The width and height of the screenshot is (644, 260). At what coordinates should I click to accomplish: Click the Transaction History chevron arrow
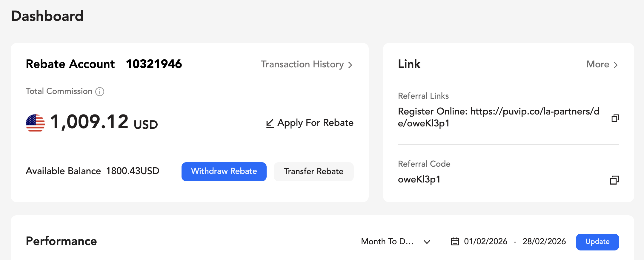[x=351, y=65]
